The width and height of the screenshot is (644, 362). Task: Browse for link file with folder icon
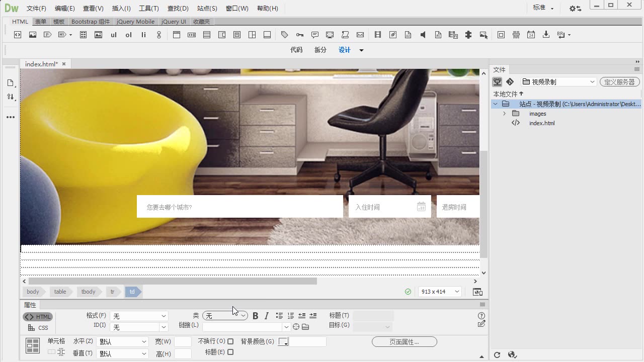click(305, 327)
